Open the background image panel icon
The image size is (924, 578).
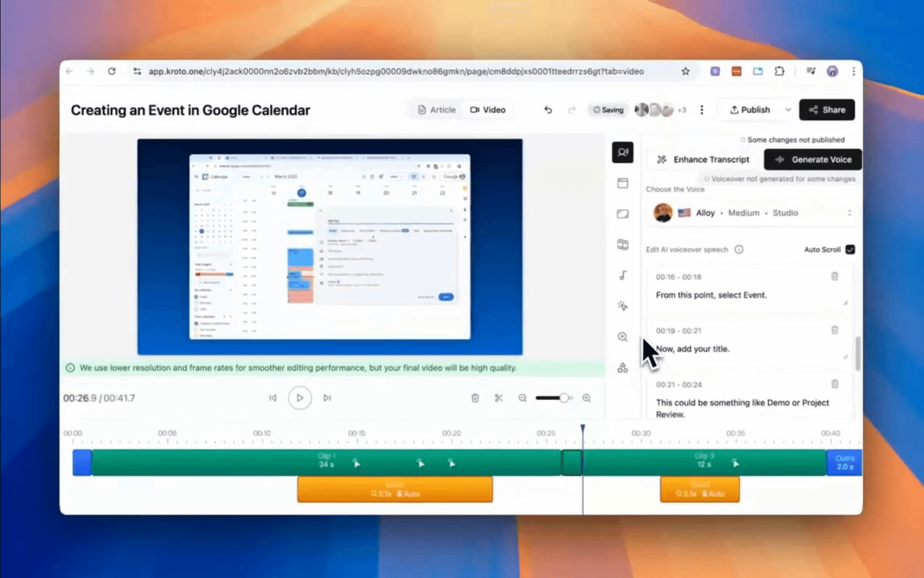[623, 214]
